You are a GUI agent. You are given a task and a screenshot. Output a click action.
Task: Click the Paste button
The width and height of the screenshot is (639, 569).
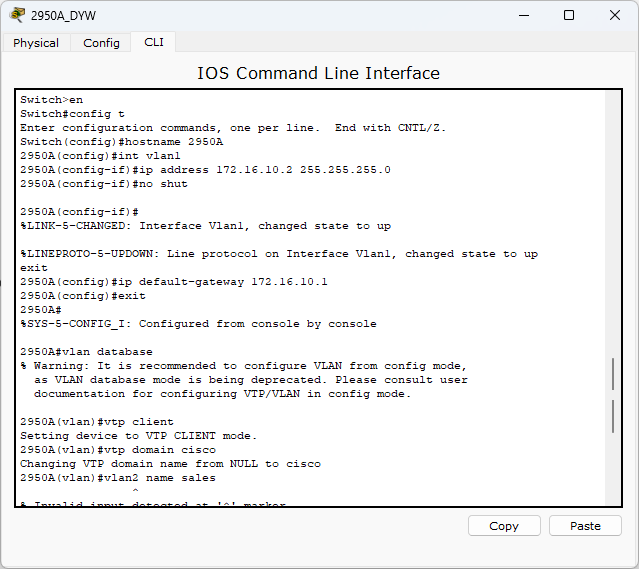(x=585, y=526)
